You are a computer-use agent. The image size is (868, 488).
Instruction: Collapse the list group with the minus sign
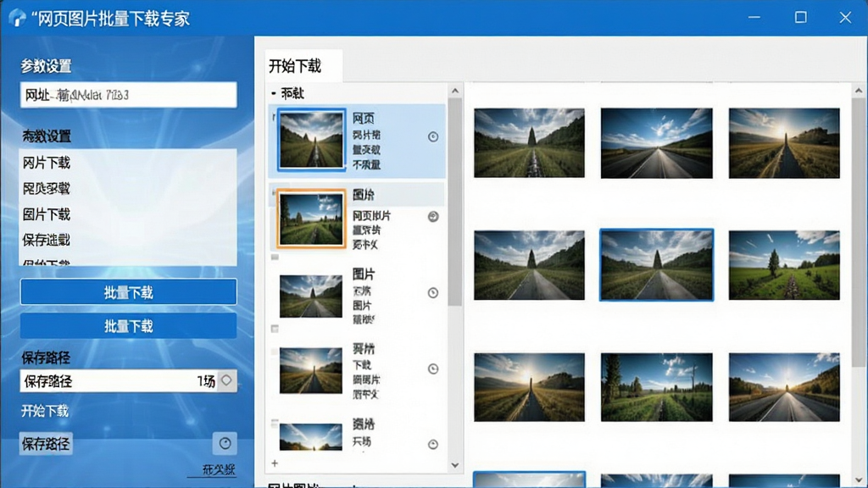pyautogui.click(x=274, y=93)
